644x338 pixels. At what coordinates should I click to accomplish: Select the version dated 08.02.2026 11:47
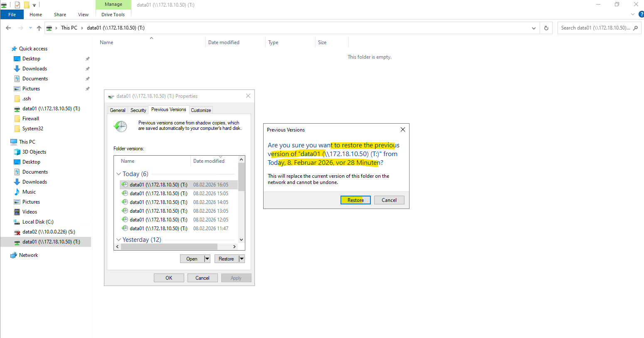coord(179,229)
